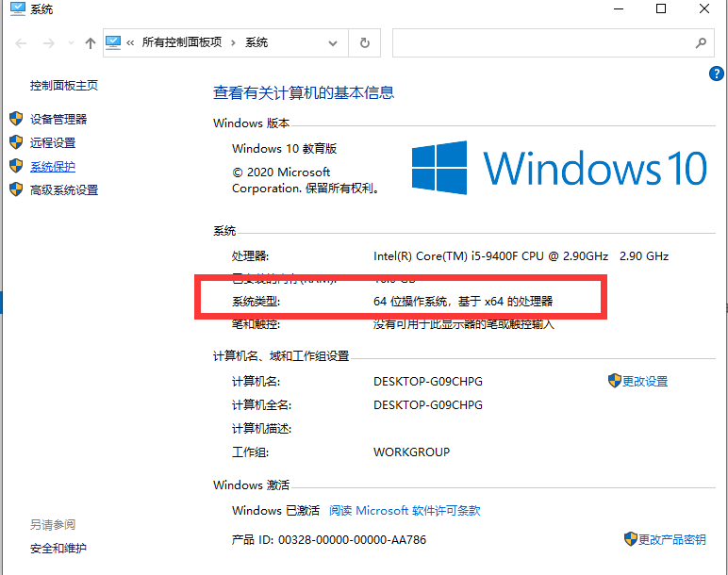Select system type text 64 位操作系统
The image size is (728, 575).
(x=410, y=302)
